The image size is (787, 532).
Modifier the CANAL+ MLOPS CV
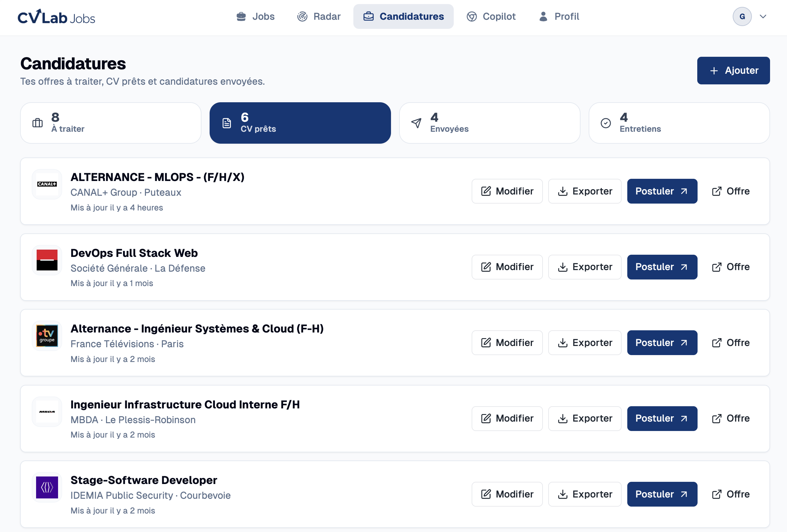tap(507, 191)
